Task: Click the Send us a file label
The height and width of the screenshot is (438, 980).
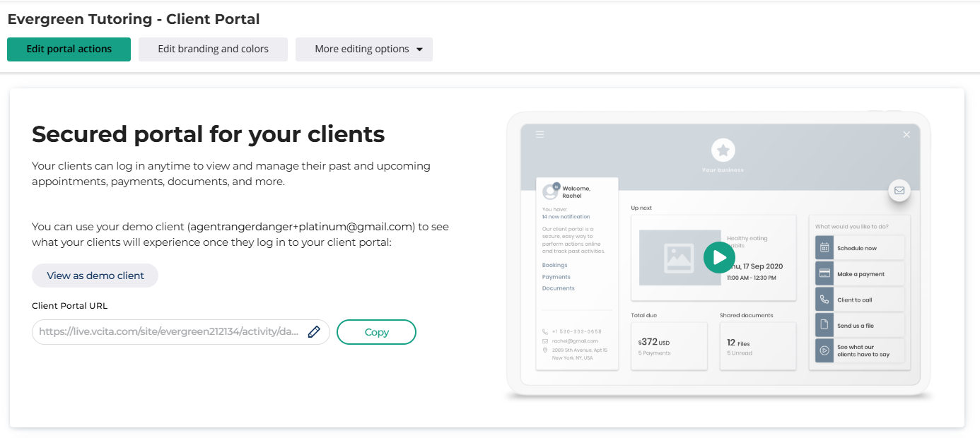Action: (x=856, y=326)
